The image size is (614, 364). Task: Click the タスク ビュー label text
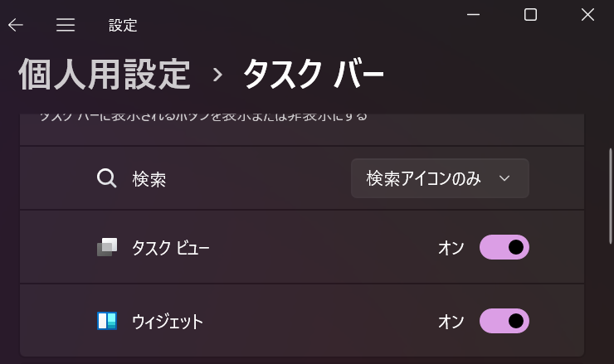coord(171,248)
